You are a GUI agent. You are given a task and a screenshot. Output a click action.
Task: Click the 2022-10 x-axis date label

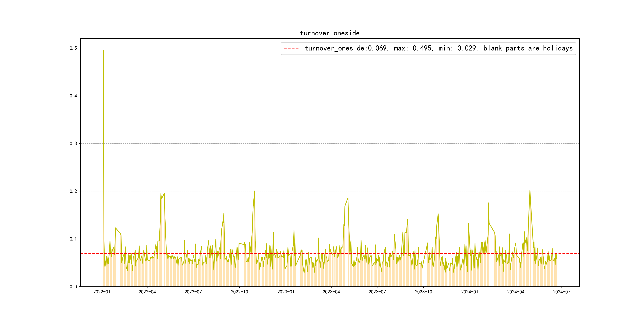[240, 292]
